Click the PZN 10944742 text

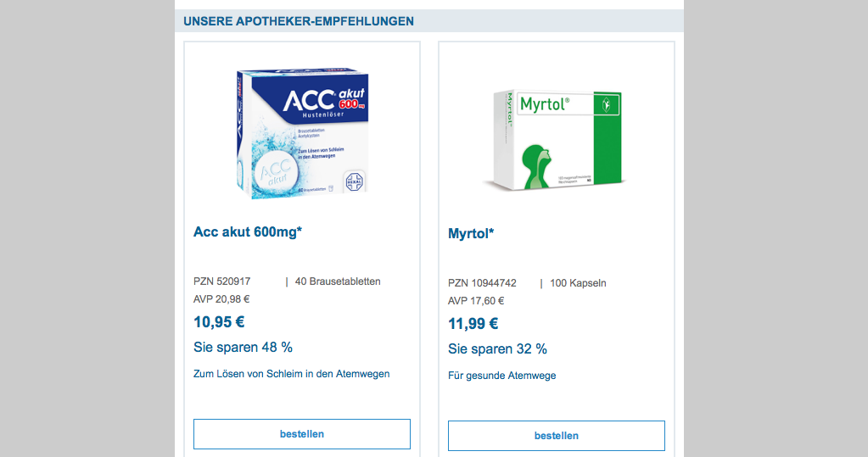point(482,283)
